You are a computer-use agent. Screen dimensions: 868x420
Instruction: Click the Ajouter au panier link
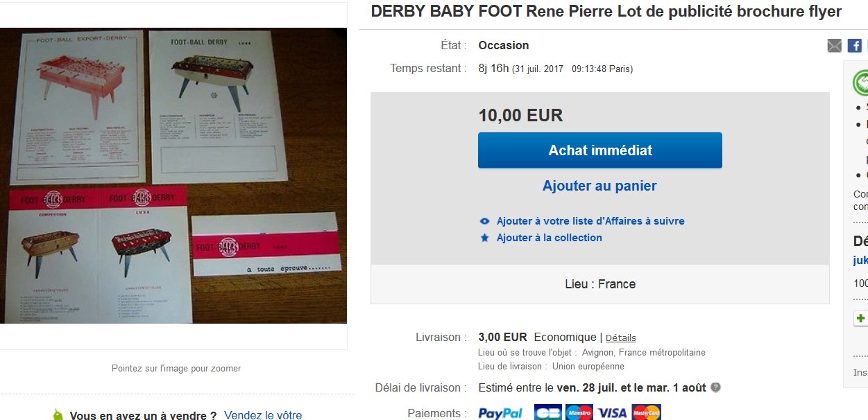tap(599, 186)
